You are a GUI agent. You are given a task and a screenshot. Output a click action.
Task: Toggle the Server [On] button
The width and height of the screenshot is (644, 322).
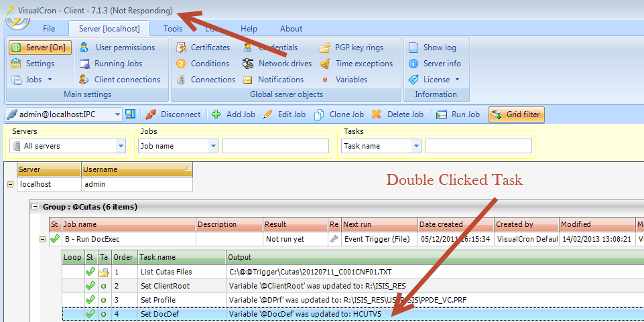click(40, 48)
